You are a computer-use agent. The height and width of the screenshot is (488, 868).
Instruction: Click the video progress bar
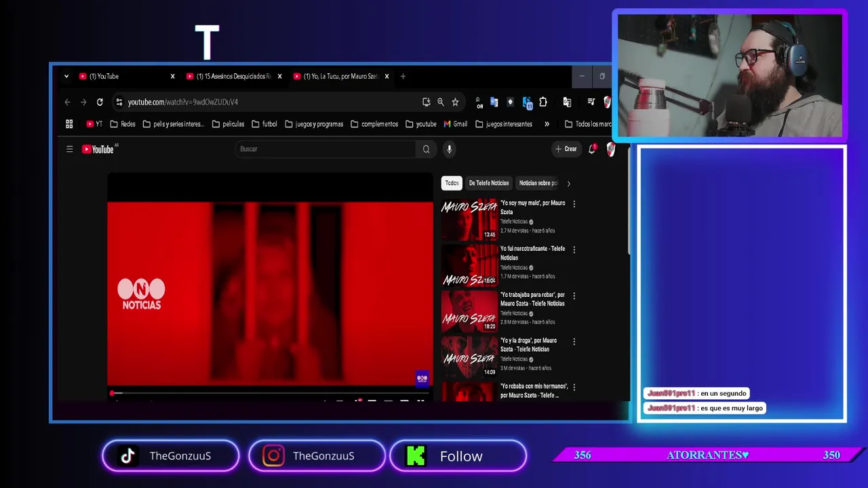click(x=270, y=393)
